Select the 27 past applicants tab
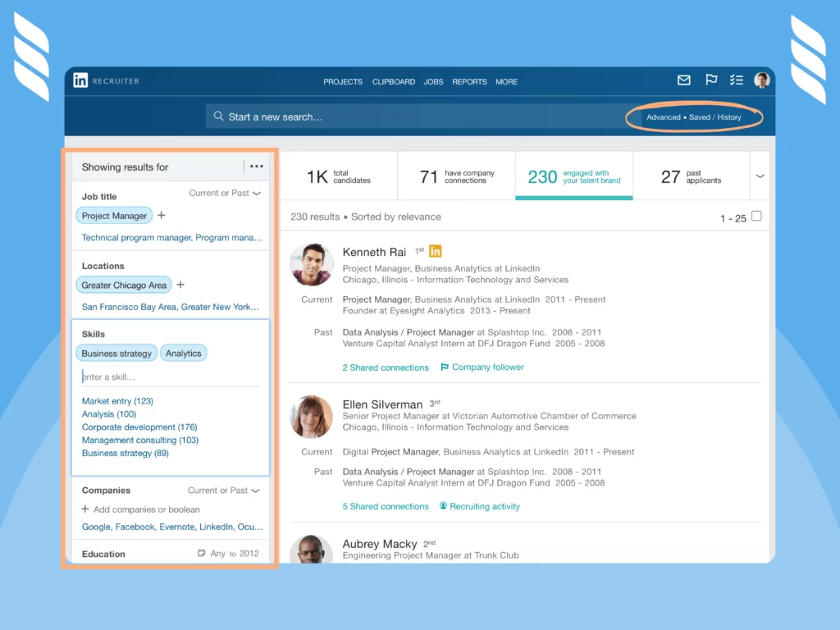Image resolution: width=840 pixels, height=630 pixels. (x=691, y=176)
